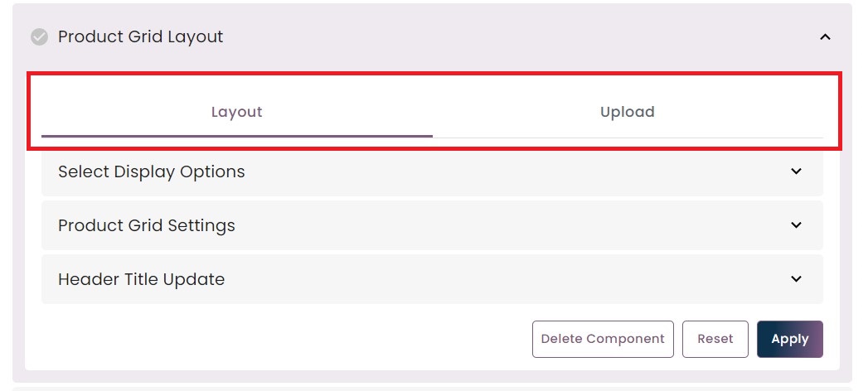
Task: Select the Header Title Update label text
Action: 141,279
